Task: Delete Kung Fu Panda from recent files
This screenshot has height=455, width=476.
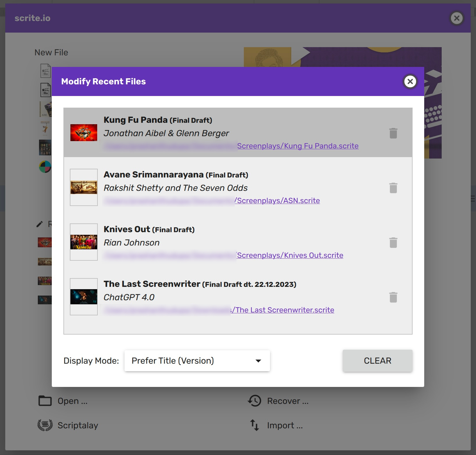Action: (x=393, y=133)
